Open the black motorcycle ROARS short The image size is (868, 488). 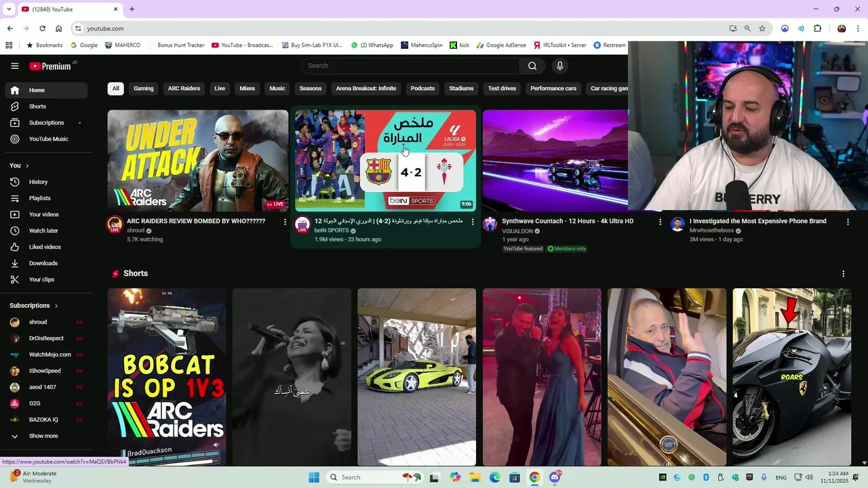click(791, 378)
